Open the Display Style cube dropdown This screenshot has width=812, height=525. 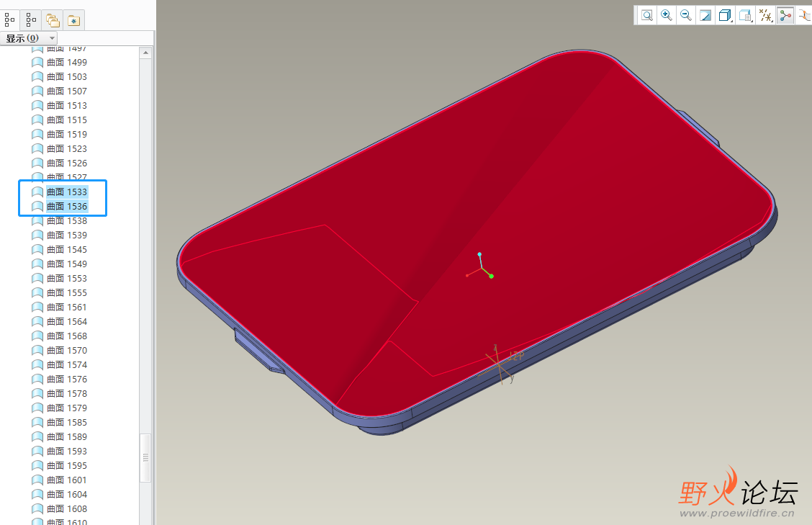tap(726, 16)
